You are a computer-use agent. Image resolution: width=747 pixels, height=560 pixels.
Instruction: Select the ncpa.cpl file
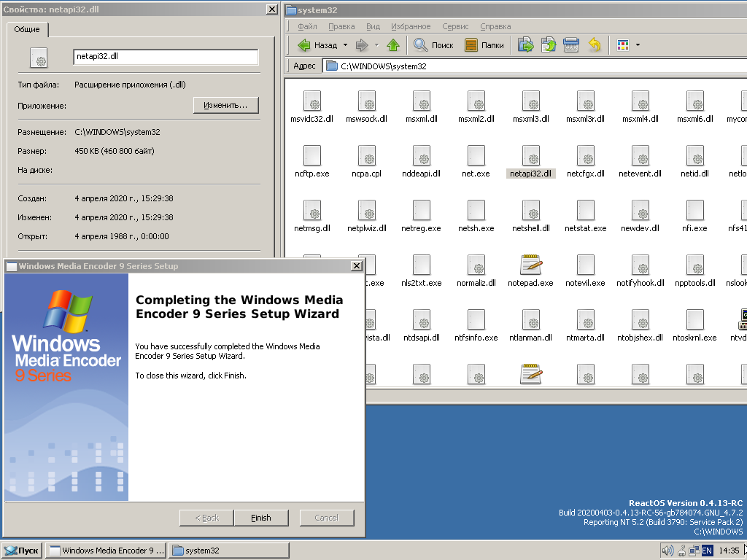coord(367,162)
